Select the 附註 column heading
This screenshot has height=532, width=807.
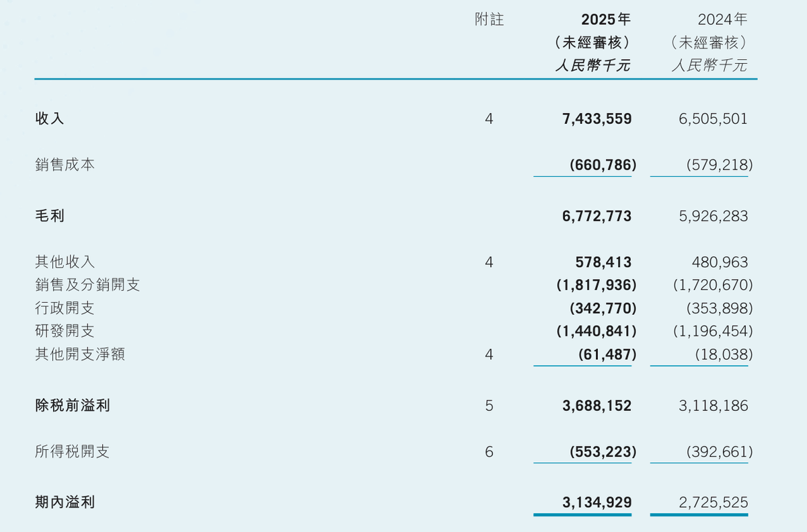point(489,20)
